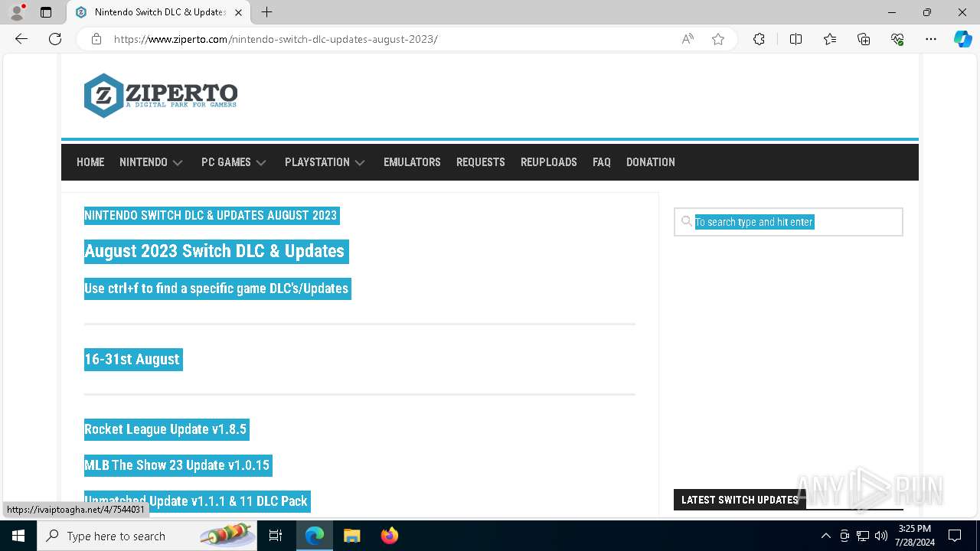Image resolution: width=980 pixels, height=551 pixels.
Task: Open the notification center
Action: click(x=955, y=536)
